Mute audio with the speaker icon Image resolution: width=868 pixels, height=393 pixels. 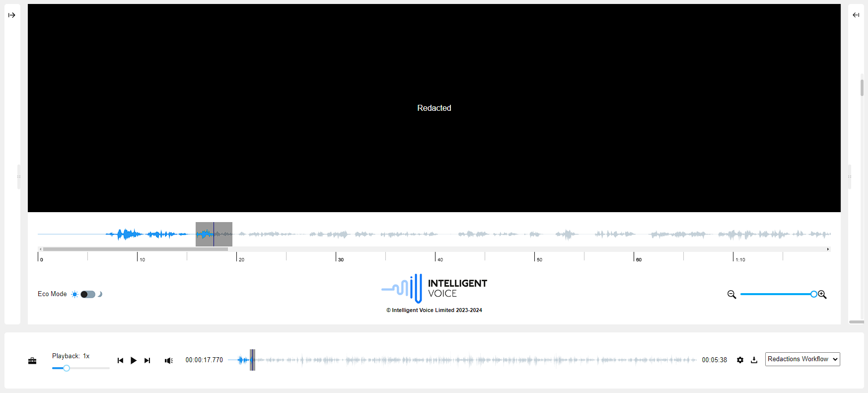coord(169,361)
